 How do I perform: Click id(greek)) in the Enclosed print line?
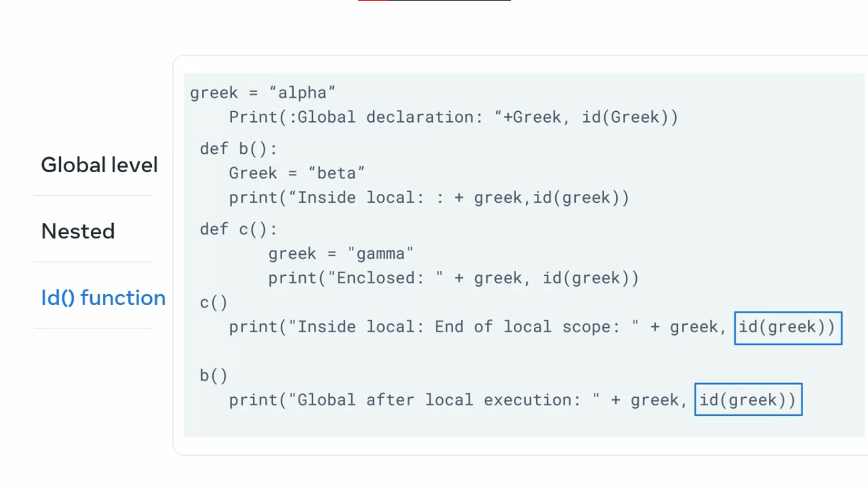[x=590, y=278]
